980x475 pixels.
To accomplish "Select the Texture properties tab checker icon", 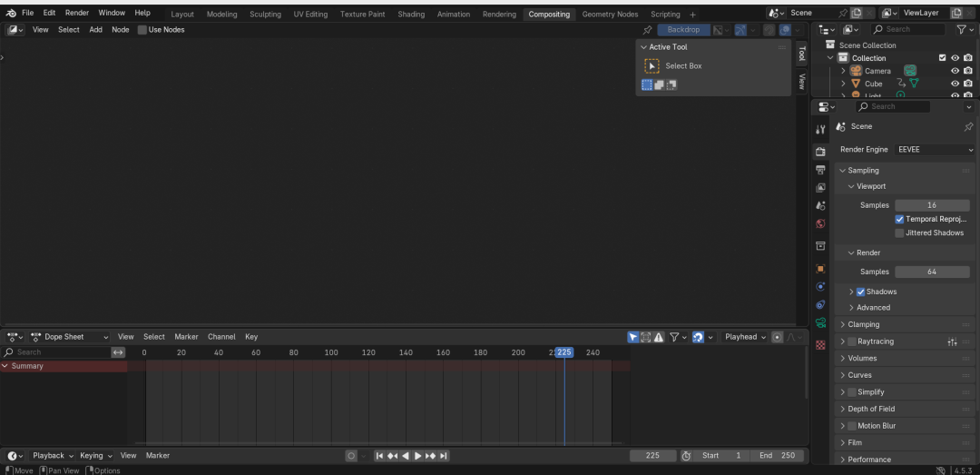I will (x=820, y=345).
